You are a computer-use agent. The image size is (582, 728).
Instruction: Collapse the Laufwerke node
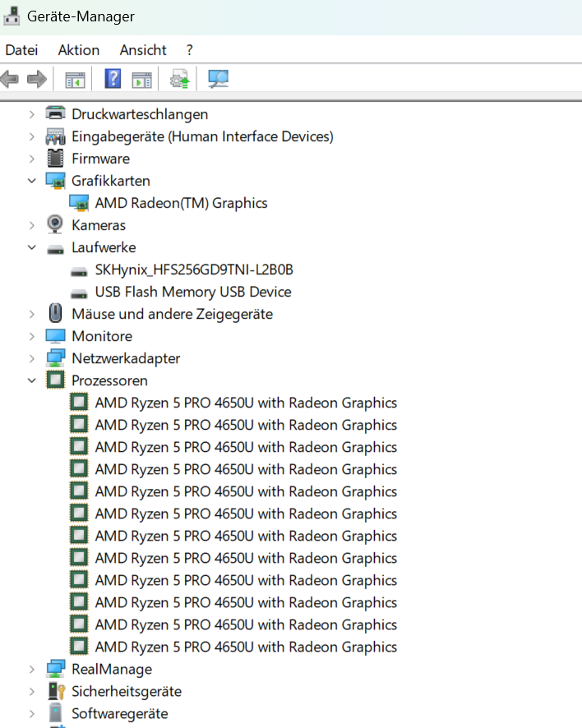click(x=31, y=247)
